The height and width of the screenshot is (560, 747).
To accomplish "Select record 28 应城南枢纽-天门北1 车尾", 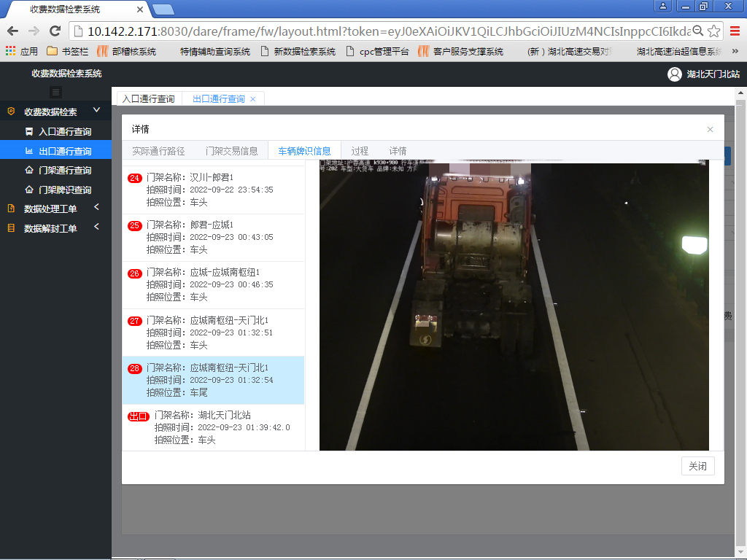I will [214, 380].
